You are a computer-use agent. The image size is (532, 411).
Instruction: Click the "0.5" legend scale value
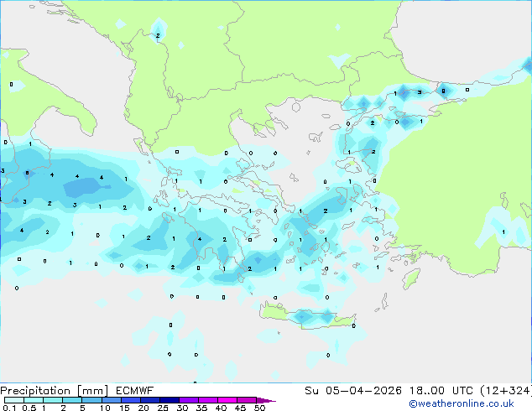click(29, 408)
